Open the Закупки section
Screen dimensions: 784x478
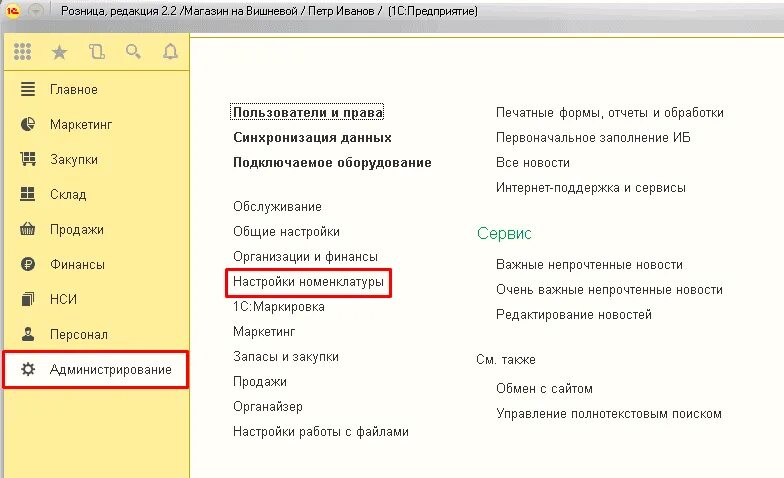[74, 160]
